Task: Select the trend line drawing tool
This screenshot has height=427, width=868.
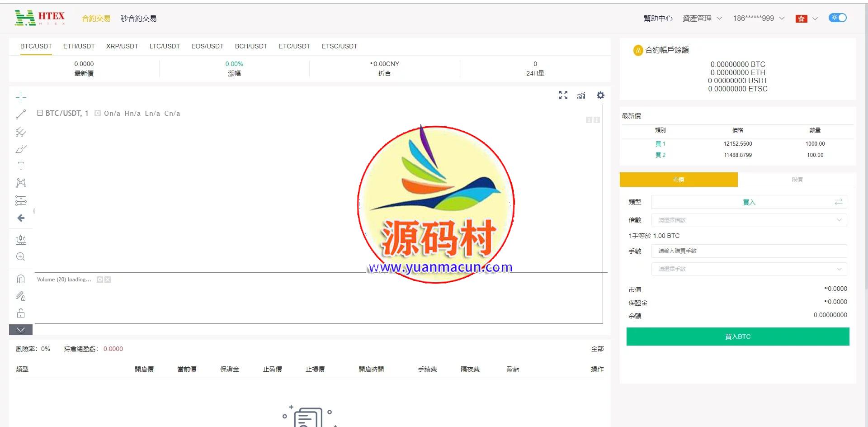Action: [x=21, y=114]
